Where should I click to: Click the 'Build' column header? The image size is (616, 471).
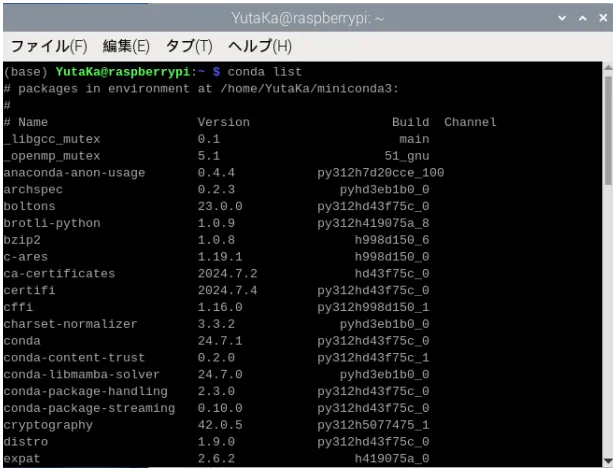click(x=411, y=122)
